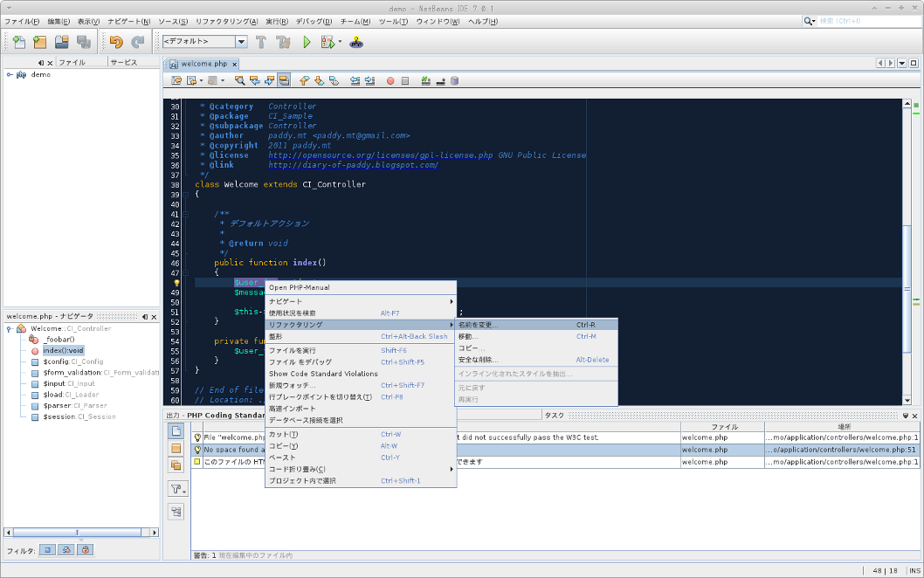Click the Clean and Build icon
Image resolution: width=924 pixels, height=578 pixels.
click(284, 42)
